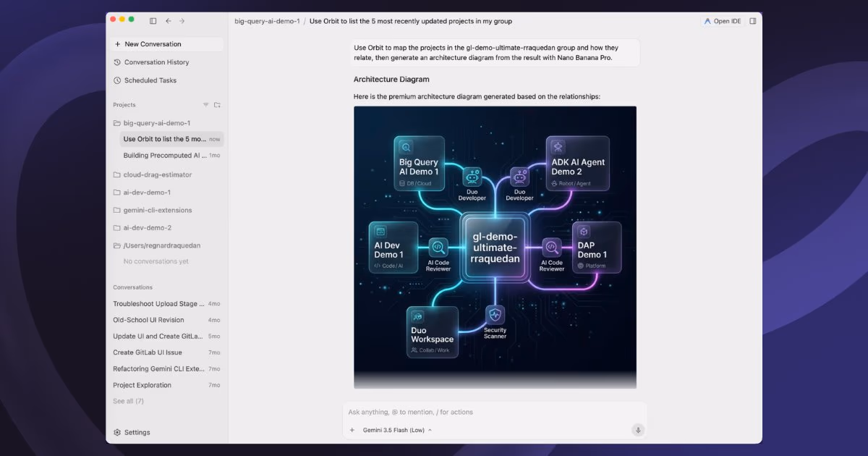The image size is (868, 456).
Task: Open Scheduled Tasks
Action: tap(145, 80)
